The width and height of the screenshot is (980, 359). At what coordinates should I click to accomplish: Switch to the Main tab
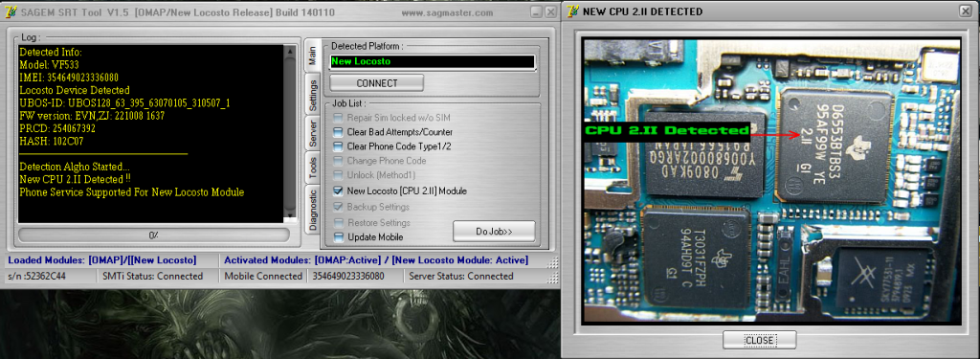coord(313,56)
